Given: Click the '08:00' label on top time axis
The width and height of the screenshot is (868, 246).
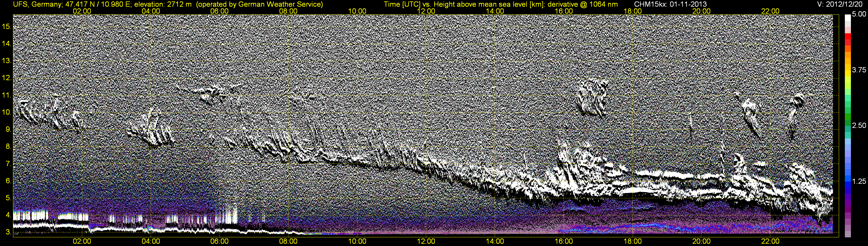Looking at the screenshot, I should 288,11.
